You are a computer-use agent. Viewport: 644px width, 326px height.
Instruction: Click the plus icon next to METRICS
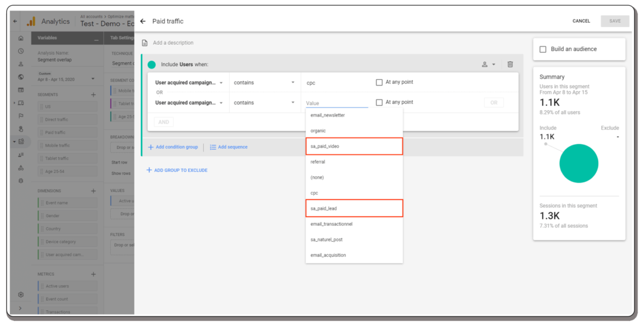pyautogui.click(x=93, y=274)
